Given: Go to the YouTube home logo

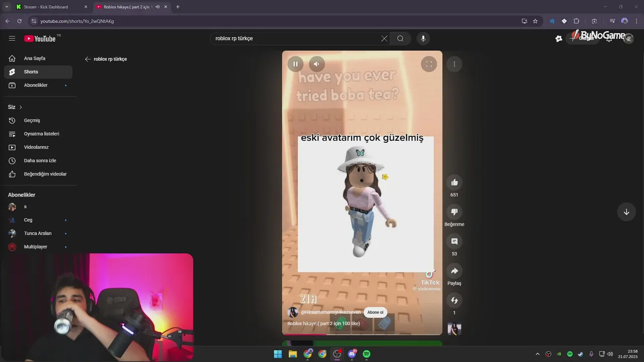Looking at the screenshot, I should [40, 39].
